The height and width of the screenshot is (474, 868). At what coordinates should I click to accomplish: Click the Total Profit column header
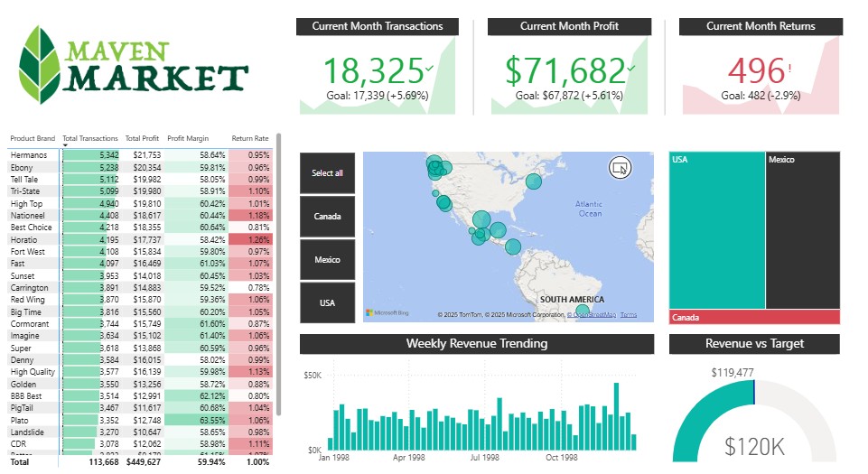(142, 138)
